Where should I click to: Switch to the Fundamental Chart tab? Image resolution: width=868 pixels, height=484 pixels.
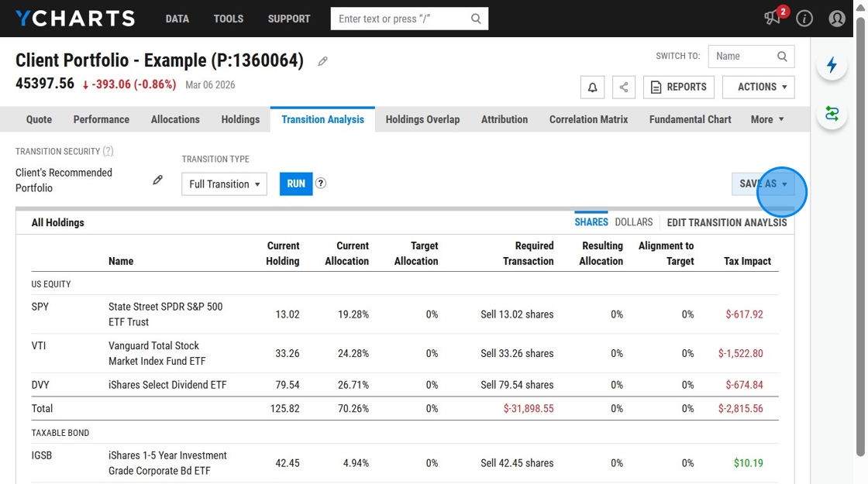pos(691,119)
